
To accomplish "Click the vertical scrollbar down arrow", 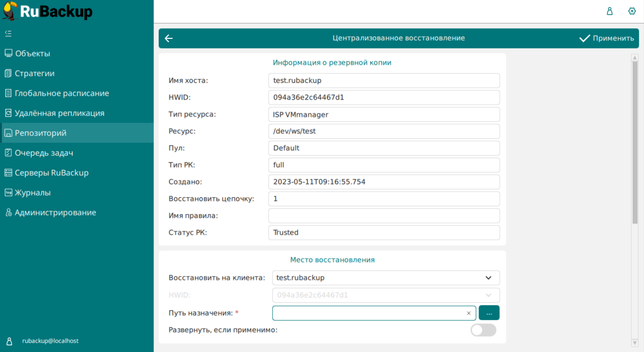I will click(x=635, y=343).
